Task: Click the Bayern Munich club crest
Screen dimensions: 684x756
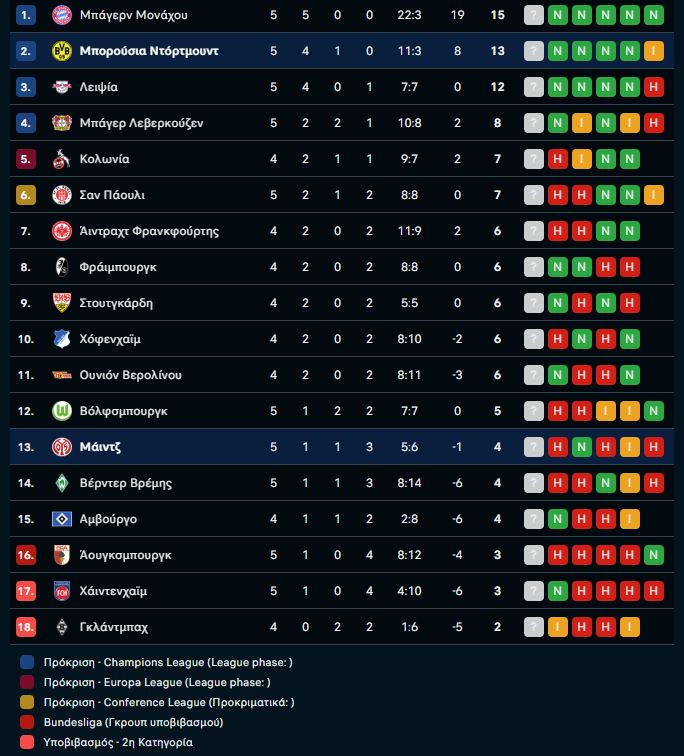Action: [62, 15]
